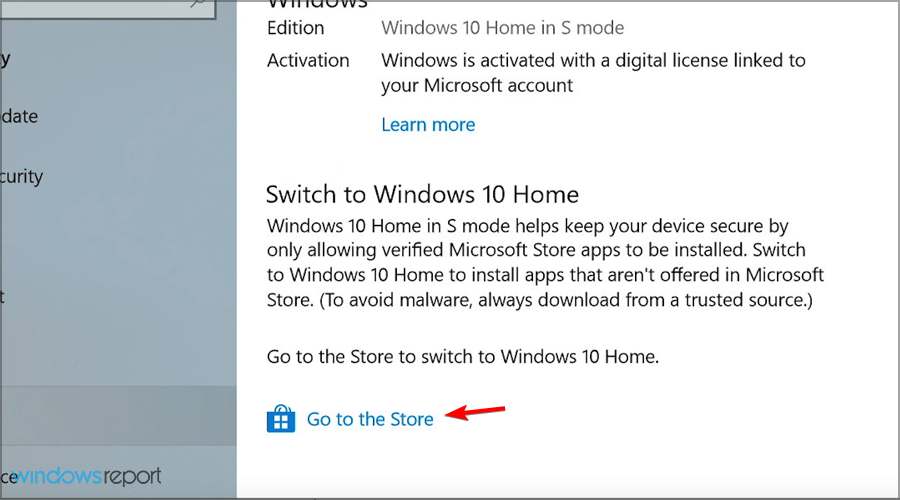The height and width of the screenshot is (500, 900).
Task: Click the Activation label
Action: tap(308, 60)
